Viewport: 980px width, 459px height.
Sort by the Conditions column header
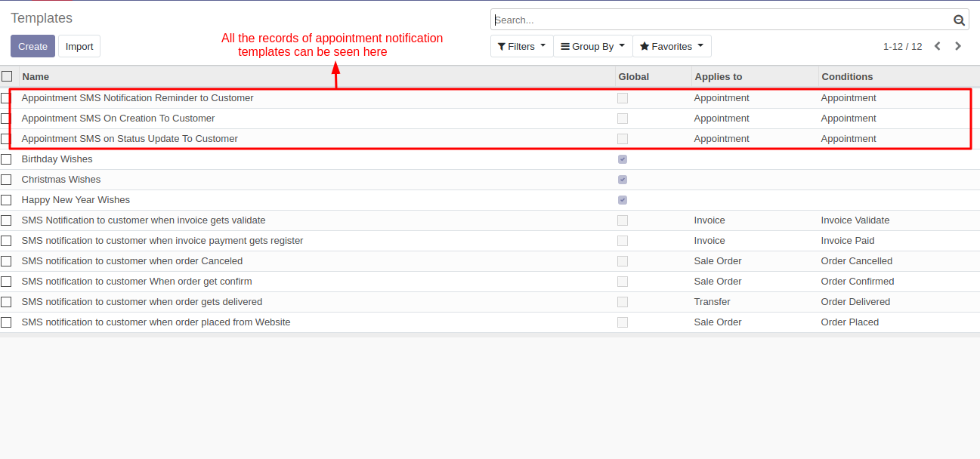[847, 76]
